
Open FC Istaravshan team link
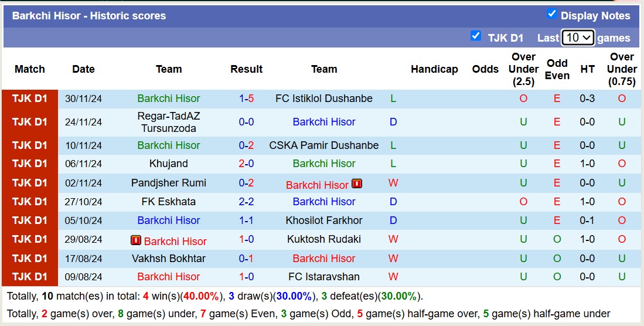pyautogui.click(x=323, y=277)
